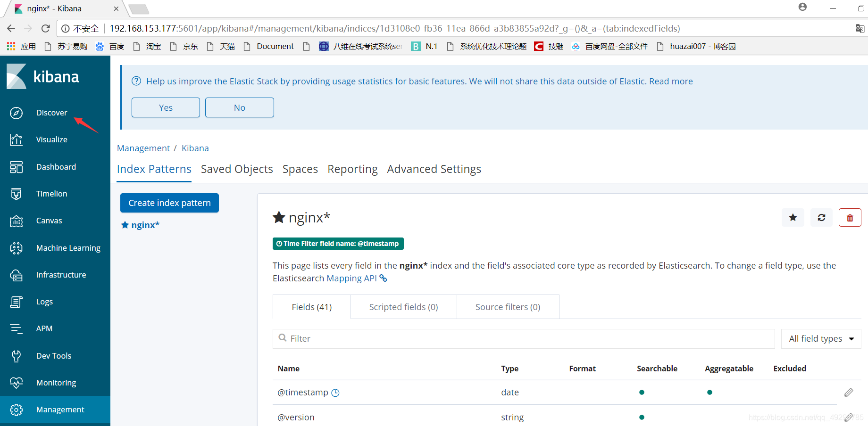Switch to the Index Patterns tab
This screenshot has height=426, width=868.
(154, 169)
